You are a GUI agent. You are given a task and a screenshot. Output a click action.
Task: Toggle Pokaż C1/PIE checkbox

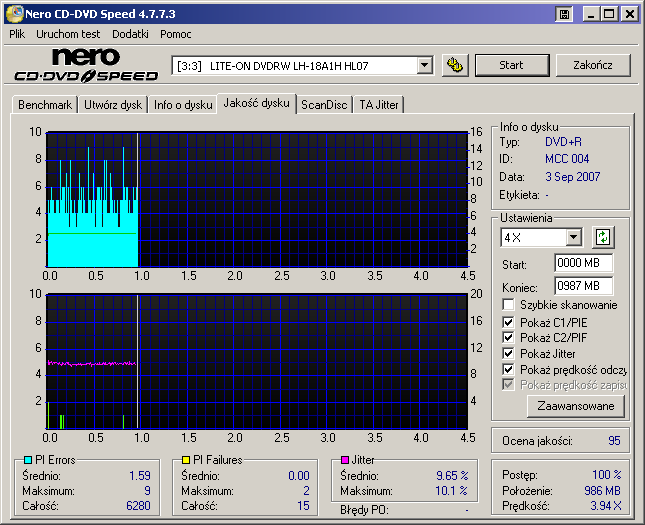tap(508, 322)
